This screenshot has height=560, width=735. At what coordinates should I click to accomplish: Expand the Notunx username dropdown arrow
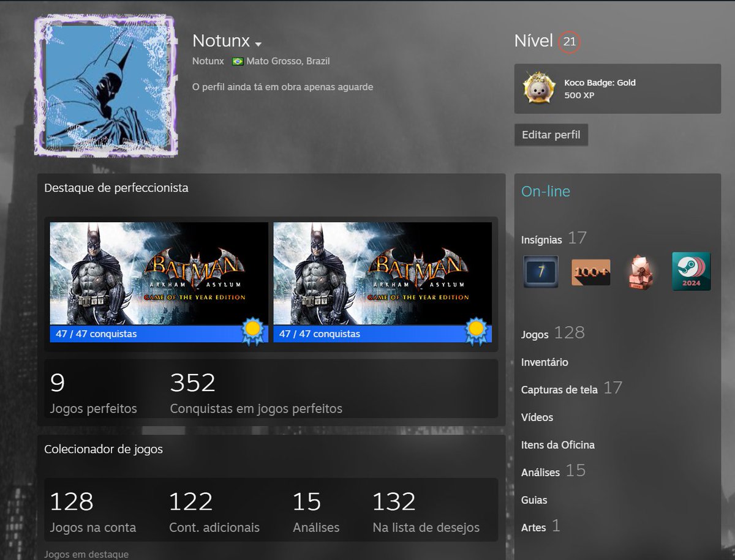click(258, 44)
